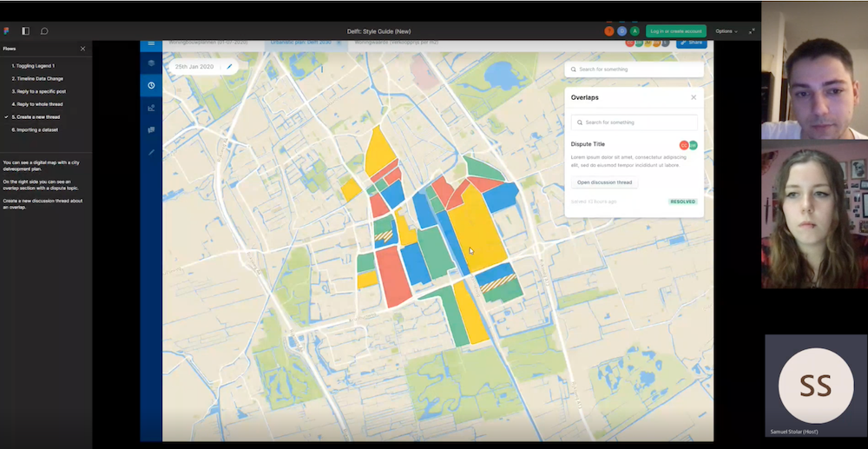Click Open discussion thread button
868x449 pixels.
tap(605, 182)
